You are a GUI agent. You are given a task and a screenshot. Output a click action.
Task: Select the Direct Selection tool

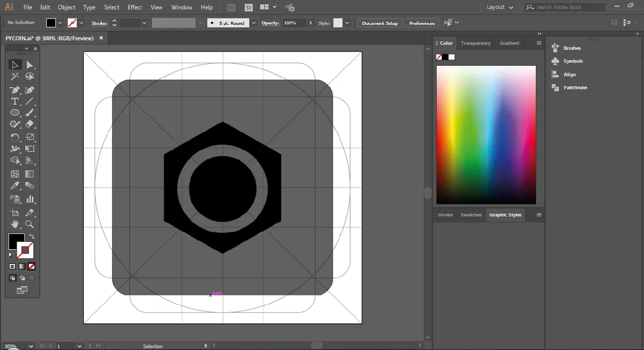(x=30, y=64)
